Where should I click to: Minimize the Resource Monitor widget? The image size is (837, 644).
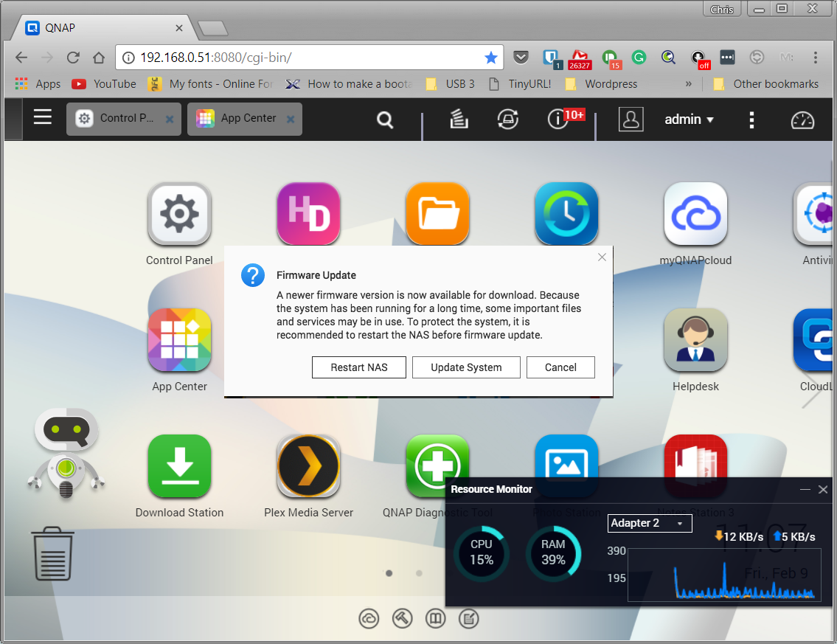tap(805, 489)
